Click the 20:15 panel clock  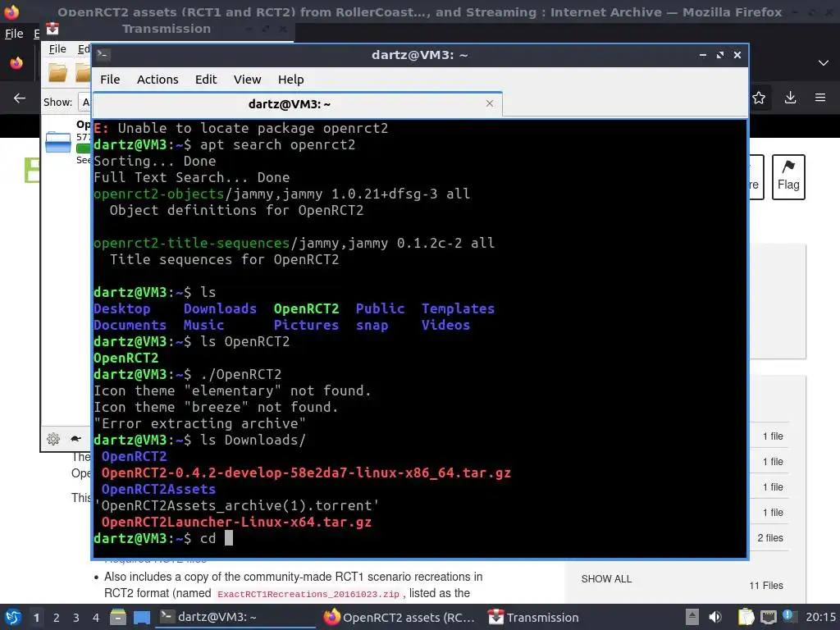coord(820,617)
